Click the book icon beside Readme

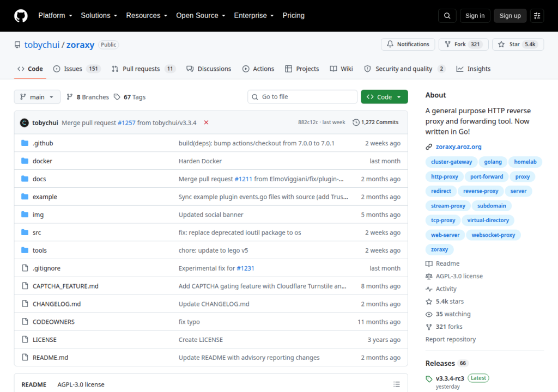point(429,264)
